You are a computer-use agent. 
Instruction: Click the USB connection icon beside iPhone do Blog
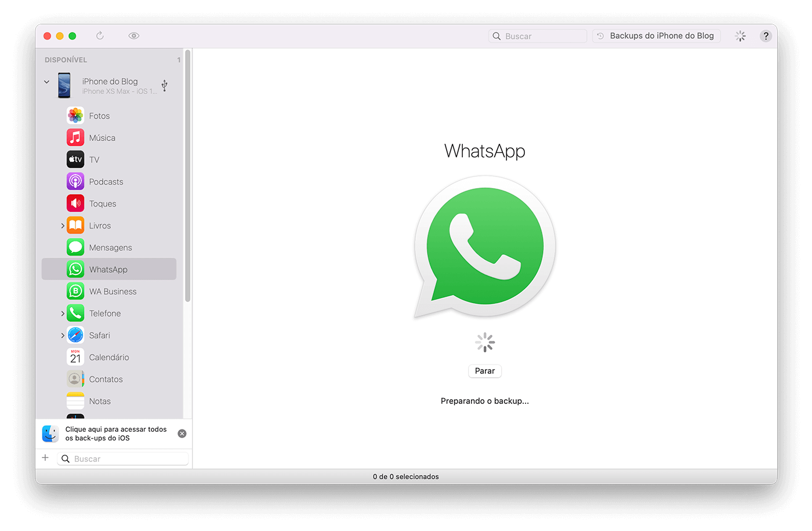[x=165, y=85]
